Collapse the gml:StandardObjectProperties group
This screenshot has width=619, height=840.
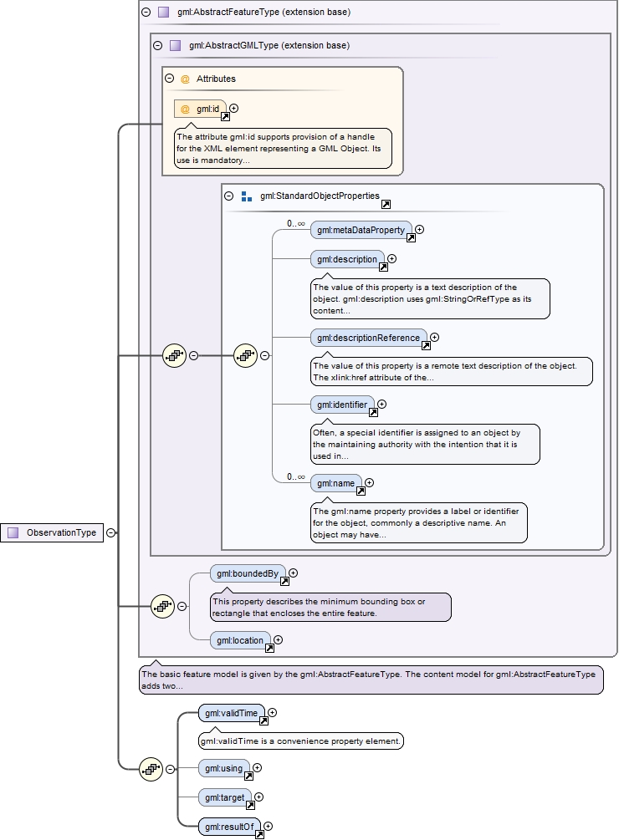229,196
